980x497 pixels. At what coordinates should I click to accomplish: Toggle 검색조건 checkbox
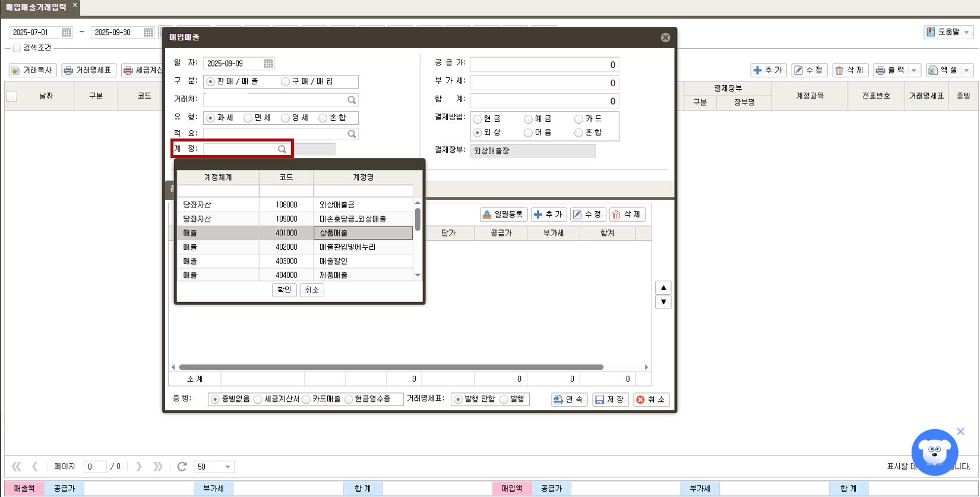coord(17,48)
